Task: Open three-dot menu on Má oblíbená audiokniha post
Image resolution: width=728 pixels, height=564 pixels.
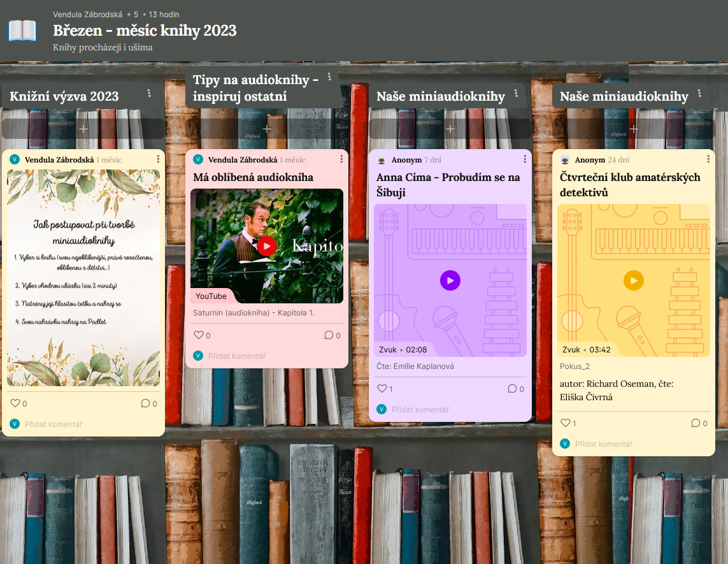Action: point(341,159)
